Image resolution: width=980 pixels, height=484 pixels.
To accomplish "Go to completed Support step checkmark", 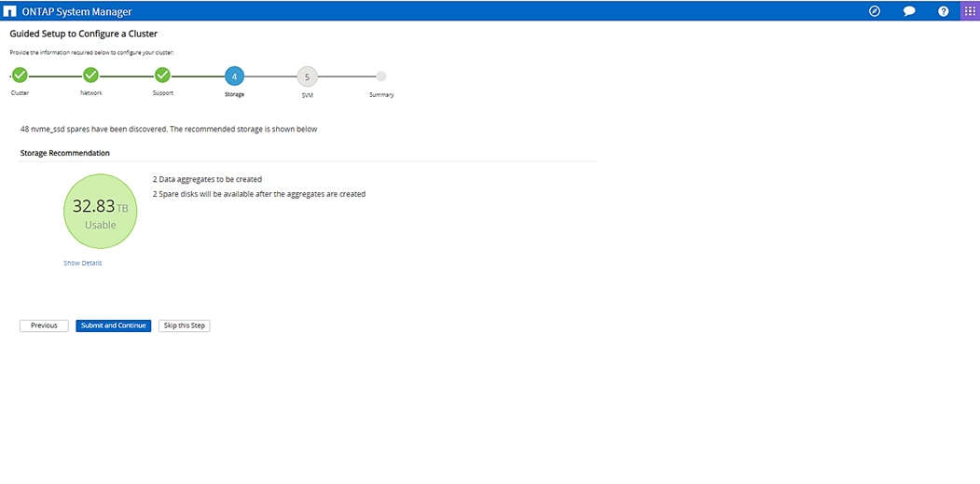I will point(162,75).
